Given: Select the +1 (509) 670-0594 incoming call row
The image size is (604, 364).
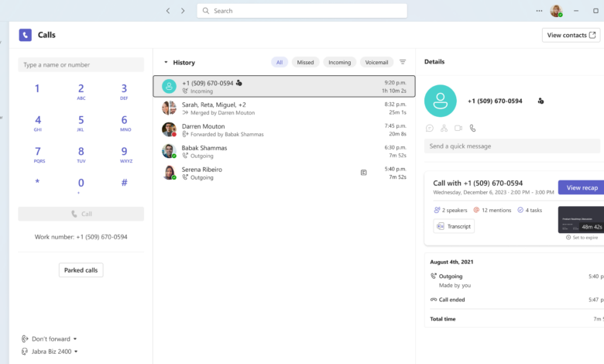Looking at the screenshot, I should (x=284, y=86).
